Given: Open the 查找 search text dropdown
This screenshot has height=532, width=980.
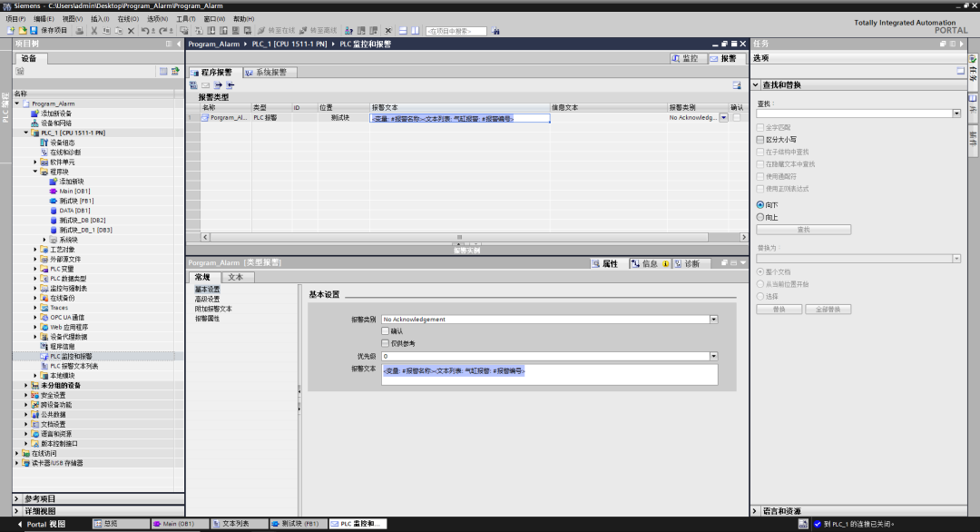Looking at the screenshot, I should click(956, 113).
